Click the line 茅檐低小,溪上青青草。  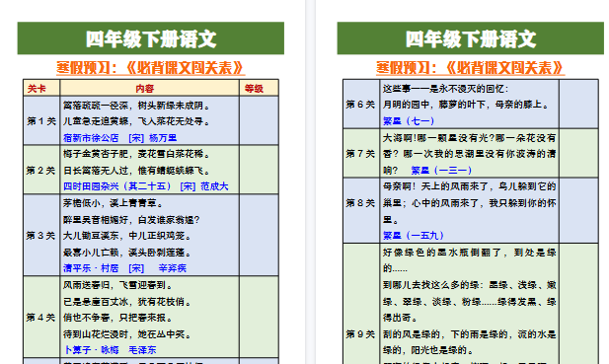point(114,203)
